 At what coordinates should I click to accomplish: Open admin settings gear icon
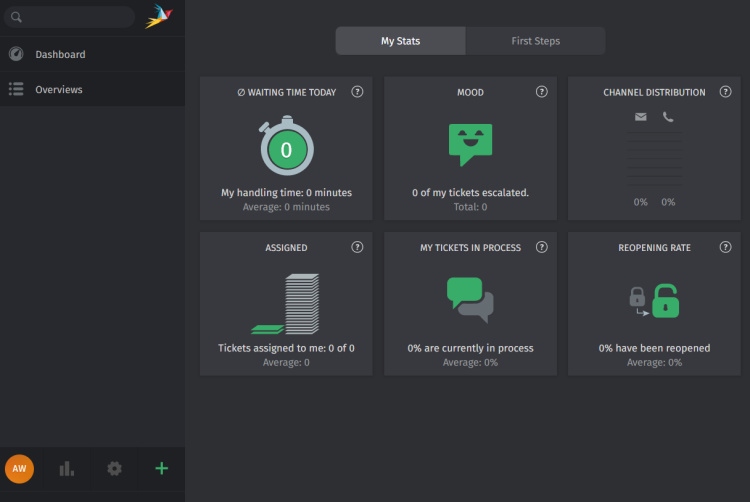[114, 468]
